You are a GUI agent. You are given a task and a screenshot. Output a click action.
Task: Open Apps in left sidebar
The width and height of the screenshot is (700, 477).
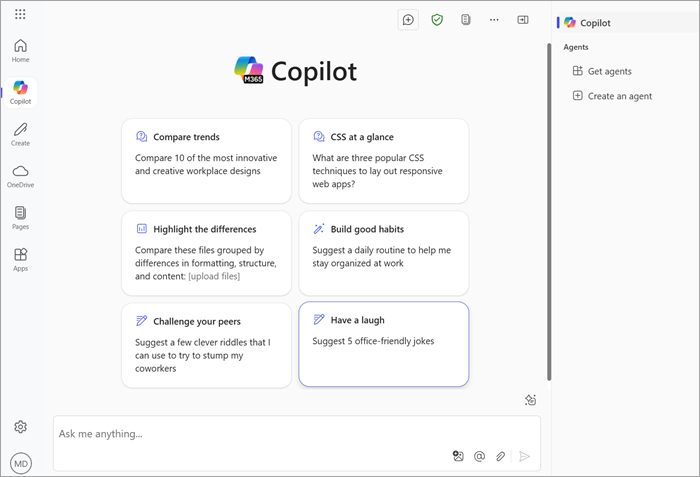21,260
